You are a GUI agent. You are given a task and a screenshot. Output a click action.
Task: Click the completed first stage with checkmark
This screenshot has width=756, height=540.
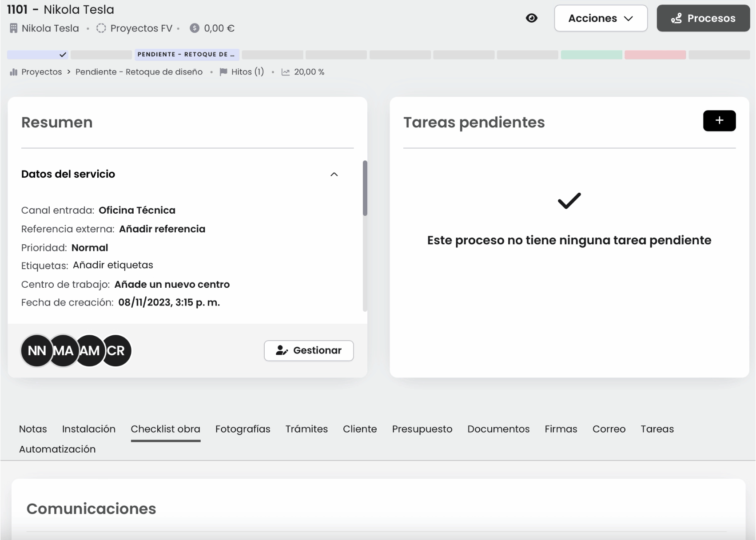click(38, 55)
